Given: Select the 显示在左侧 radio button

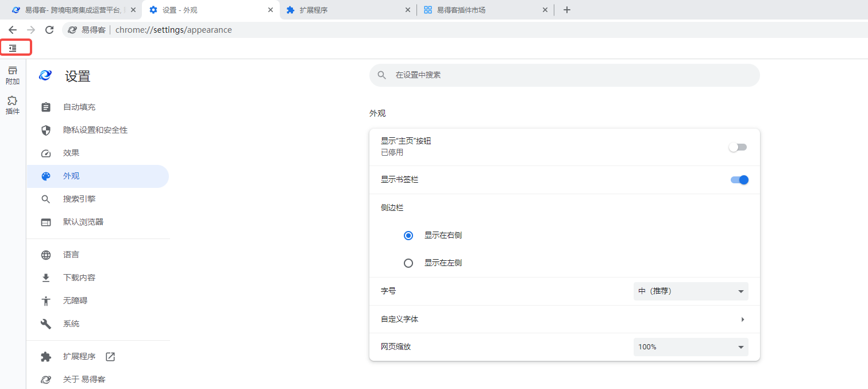Looking at the screenshot, I should [408, 263].
